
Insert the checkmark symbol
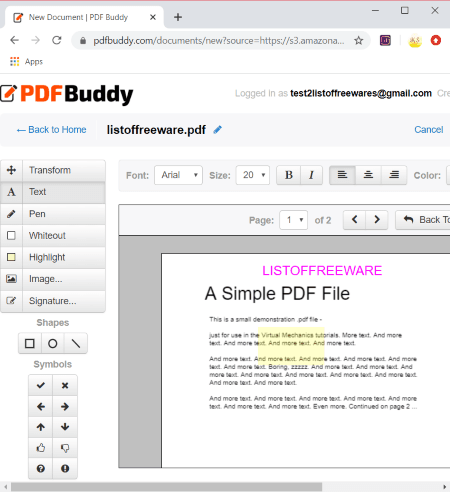click(x=41, y=385)
